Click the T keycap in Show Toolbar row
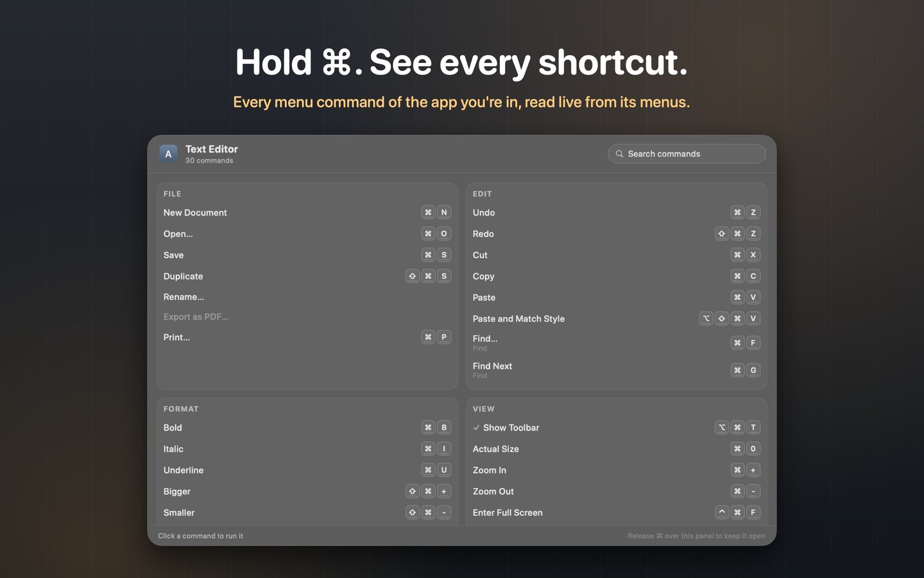Screen dimensions: 924x578 pyautogui.click(x=753, y=428)
